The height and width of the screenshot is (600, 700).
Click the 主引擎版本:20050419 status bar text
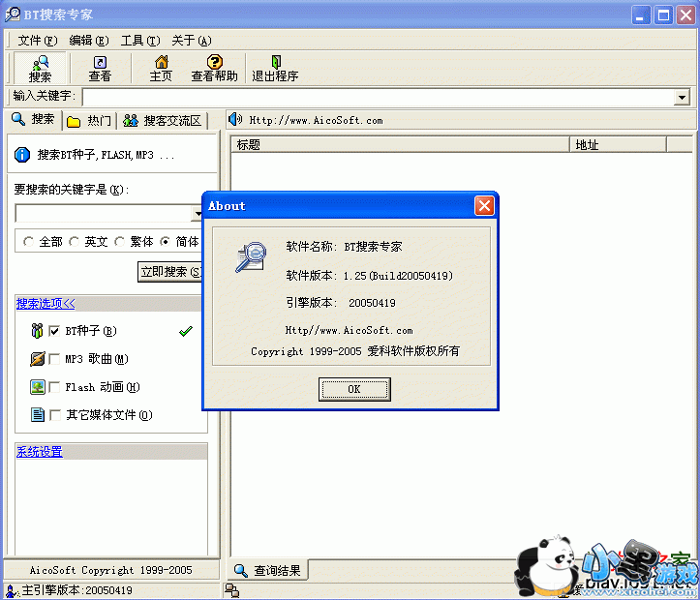click(x=76, y=590)
